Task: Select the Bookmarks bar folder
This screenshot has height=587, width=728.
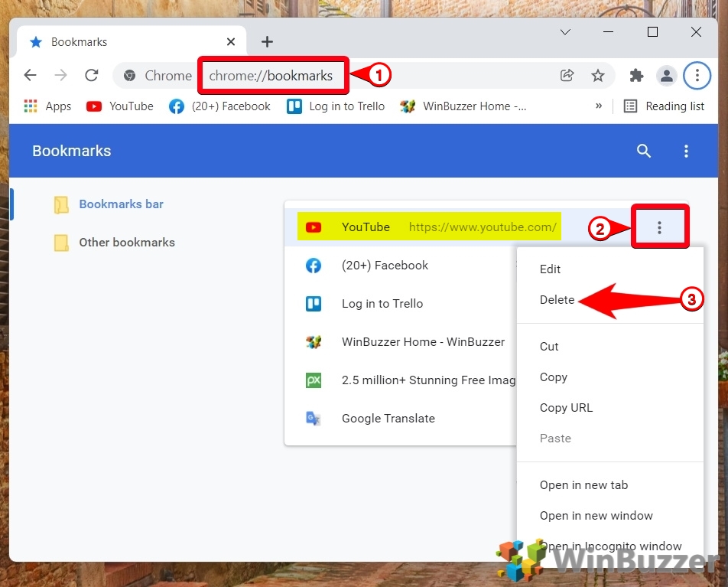Action: tap(109, 204)
